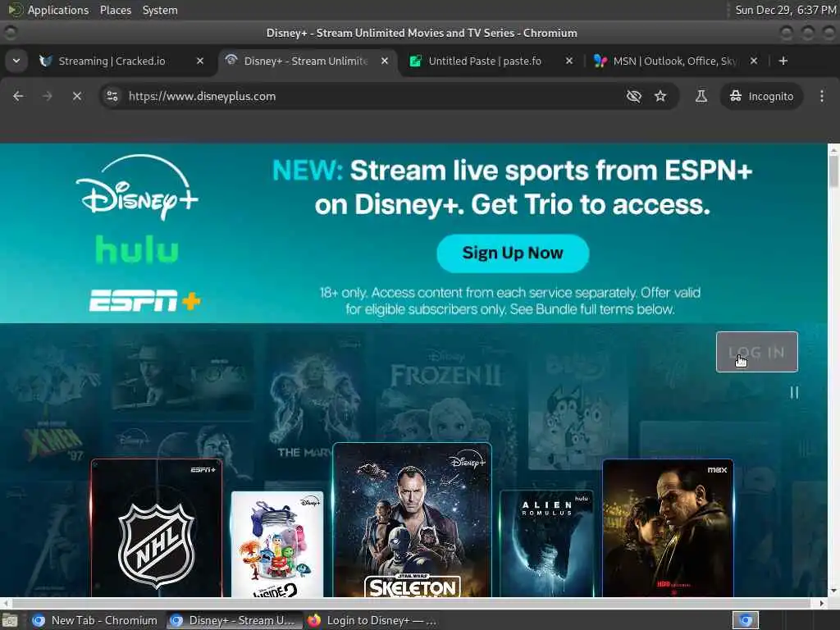This screenshot has width=840, height=630.
Task: Click the third-party cookies blocked eye icon
Action: [634, 96]
